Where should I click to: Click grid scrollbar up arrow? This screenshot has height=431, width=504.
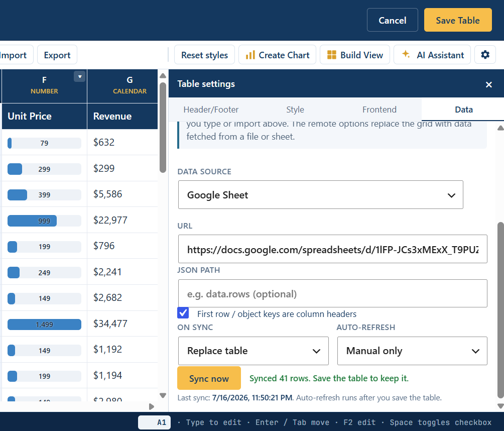pos(163,75)
